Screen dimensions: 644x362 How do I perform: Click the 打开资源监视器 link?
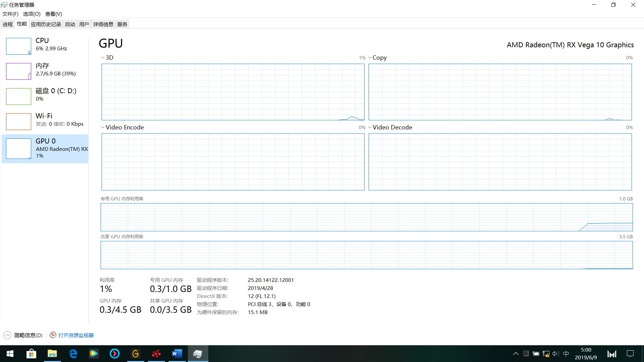tap(76, 335)
